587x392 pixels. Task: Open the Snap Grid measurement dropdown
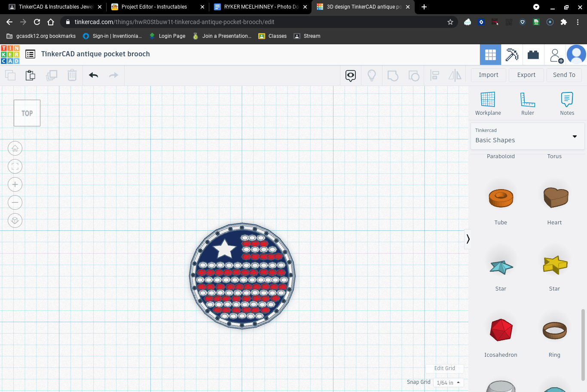(x=447, y=382)
